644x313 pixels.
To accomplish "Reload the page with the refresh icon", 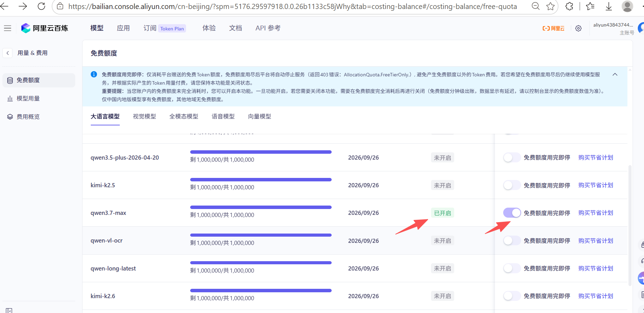I will [x=41, y=6].
